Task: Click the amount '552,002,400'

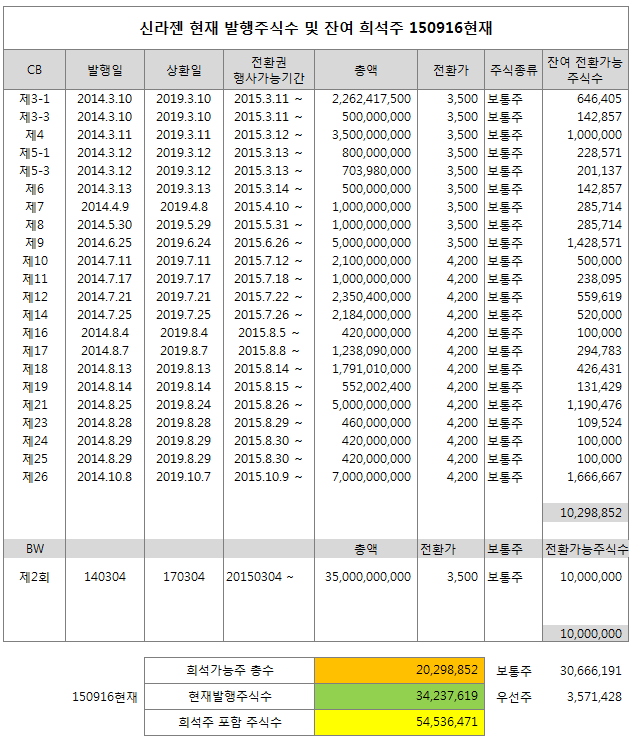Action: coord(376,387)
